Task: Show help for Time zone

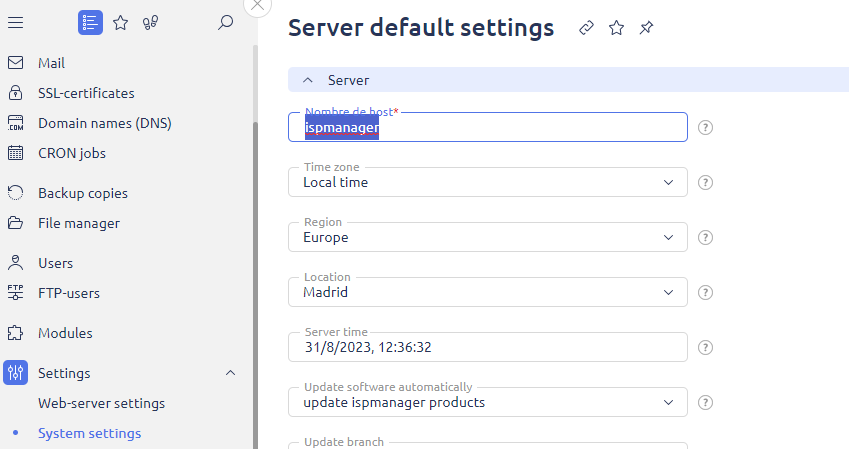Action: [x=705, y=183]
